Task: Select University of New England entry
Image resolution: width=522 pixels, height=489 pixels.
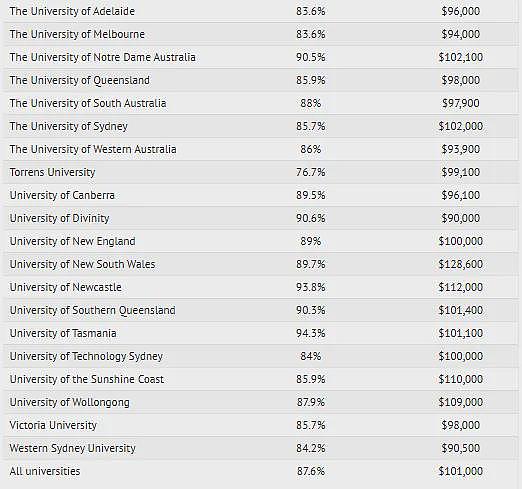Action: 72,241
